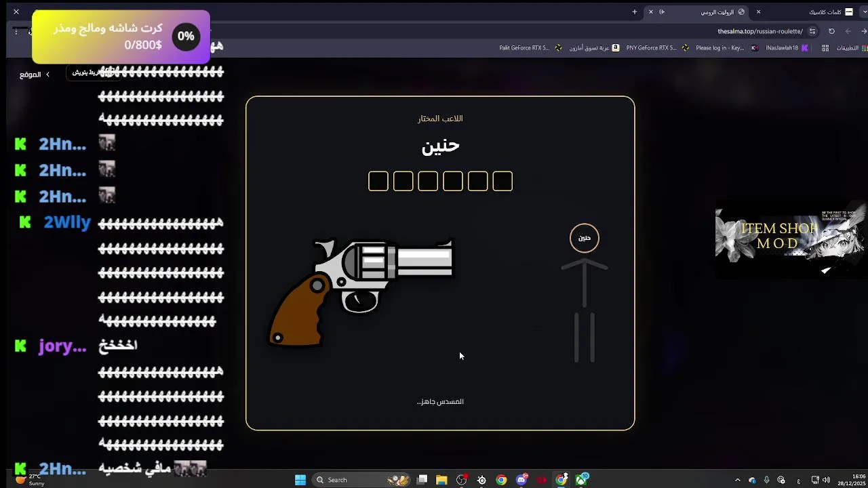Screen dimensions: 868x488
Task: Open Google Chrome from taskbar
Action: pyautogui.click(x=501, y=480)
